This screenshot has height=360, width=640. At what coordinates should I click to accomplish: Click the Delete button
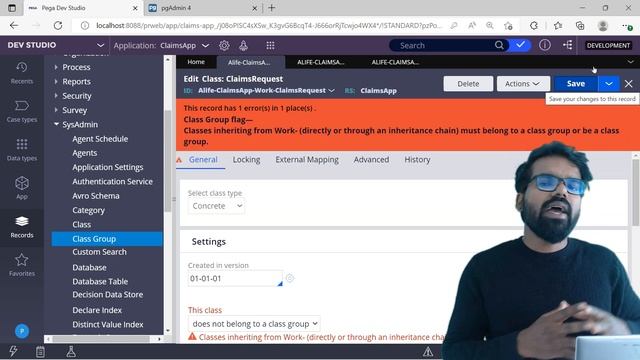[x=468, y=84]
